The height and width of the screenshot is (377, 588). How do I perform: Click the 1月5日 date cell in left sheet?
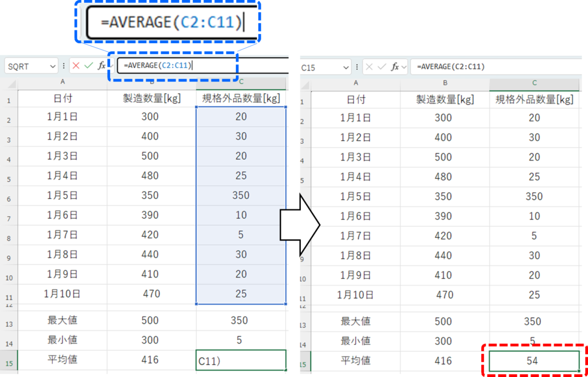pyautogui.click(x=62, y=195)
